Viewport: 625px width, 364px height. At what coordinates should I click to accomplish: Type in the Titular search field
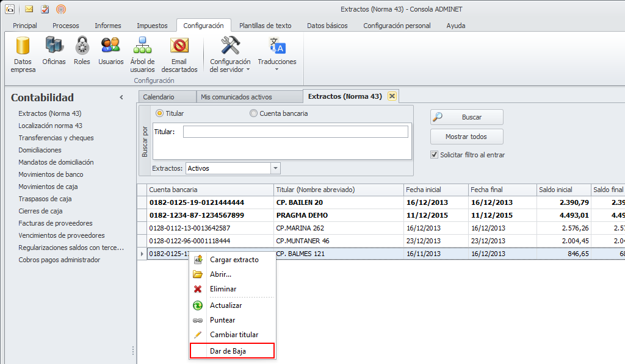coord(295,132)
